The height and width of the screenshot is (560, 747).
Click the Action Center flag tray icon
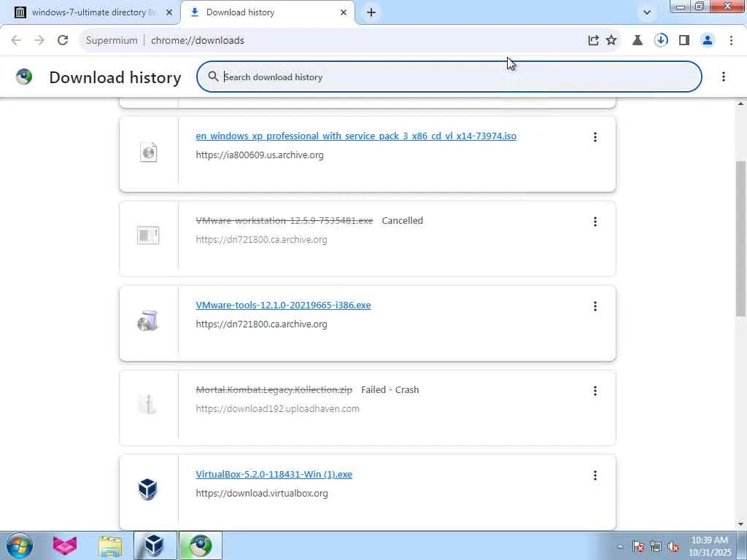tap(638, 546)
